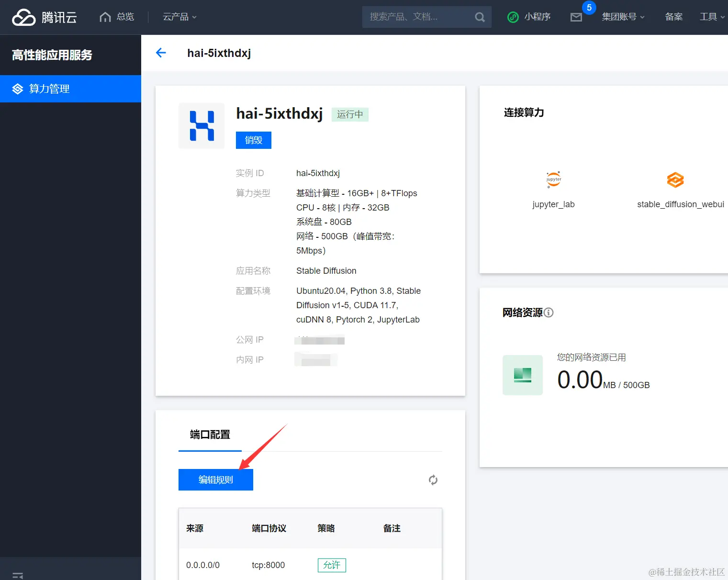The height and width of the screenshot is (580, 728).
Task: Click the search magnifier icon
Action: click(x=480, y=17)
